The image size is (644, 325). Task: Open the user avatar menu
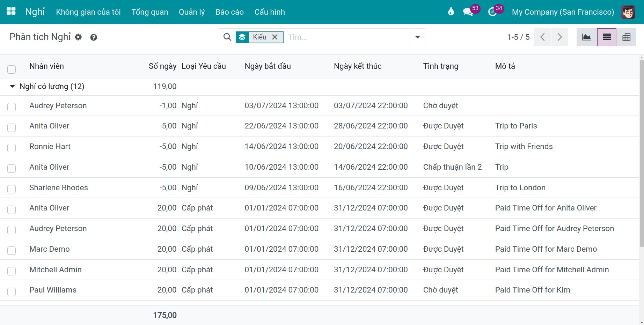[628, 12]
